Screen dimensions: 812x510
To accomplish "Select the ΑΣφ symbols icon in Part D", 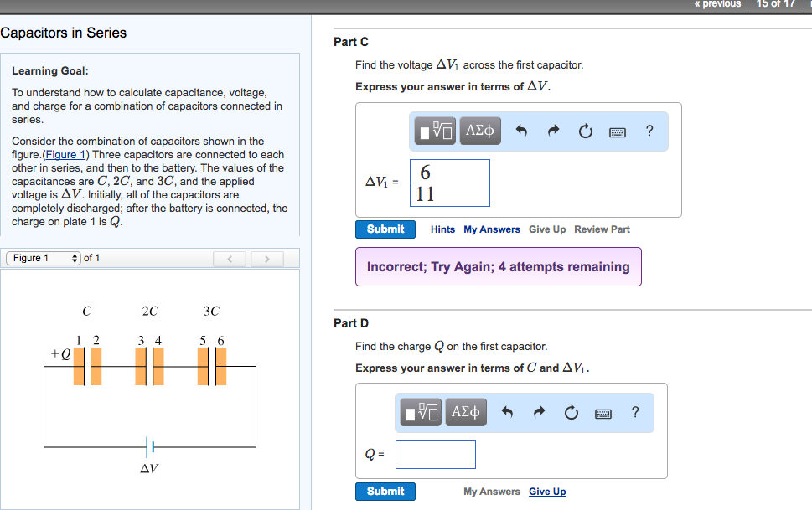I will tap(465, 411).
